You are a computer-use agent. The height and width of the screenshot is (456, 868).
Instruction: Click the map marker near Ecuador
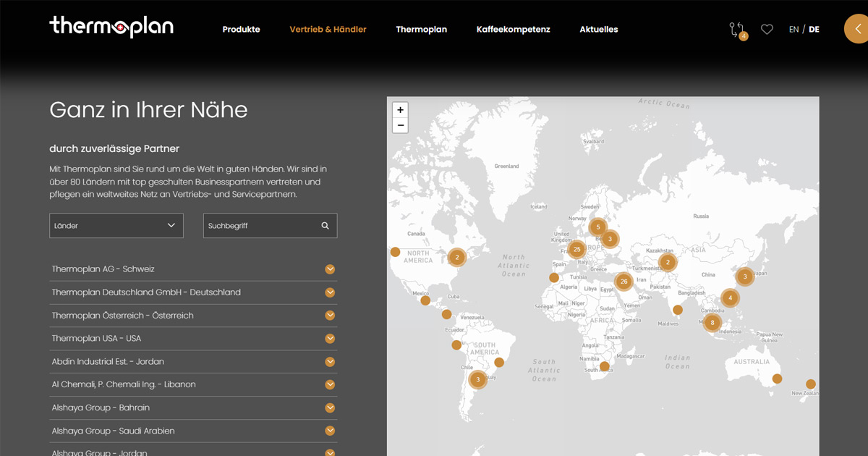point(456,345)
